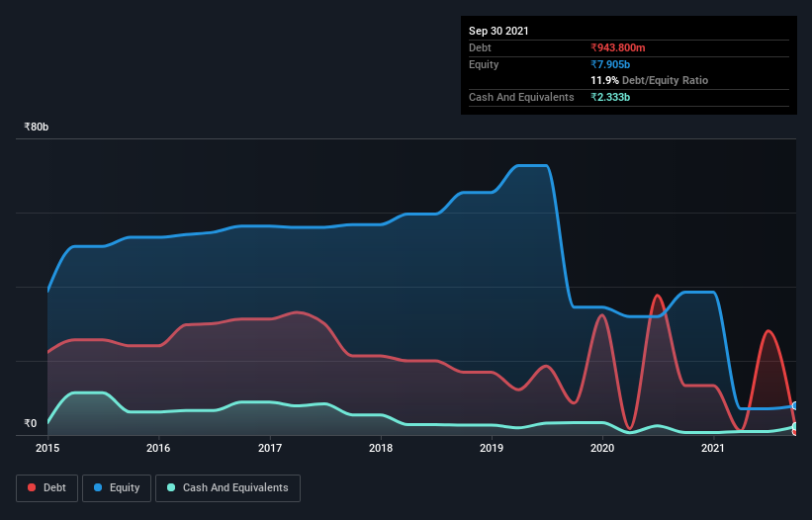Toggle Cash And Equivalents legend button
This screenshot has width=812, height=520.
pyautogui.click(x=227, y=488)
